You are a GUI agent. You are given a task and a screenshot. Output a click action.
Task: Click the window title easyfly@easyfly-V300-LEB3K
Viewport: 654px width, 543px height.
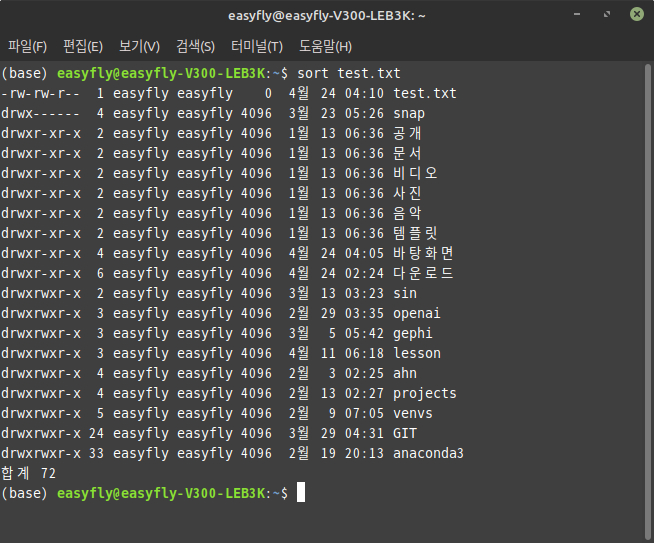coord(327,16)
